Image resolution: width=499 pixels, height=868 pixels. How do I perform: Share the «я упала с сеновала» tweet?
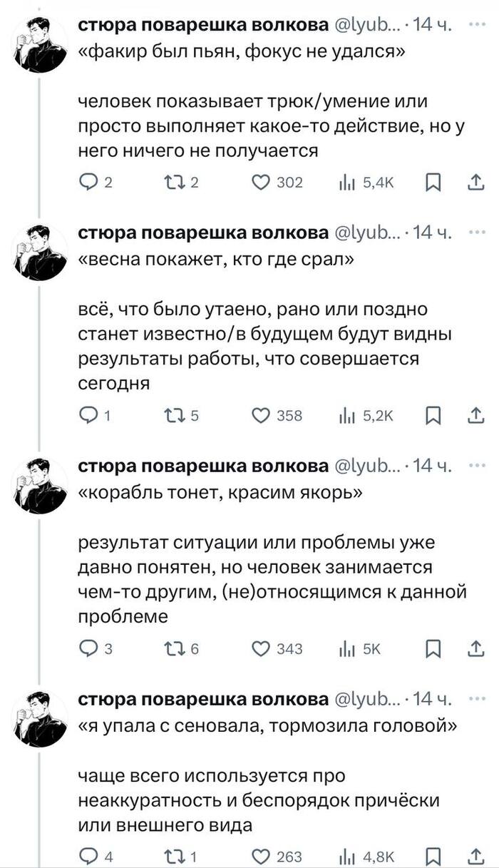point(475,856)
